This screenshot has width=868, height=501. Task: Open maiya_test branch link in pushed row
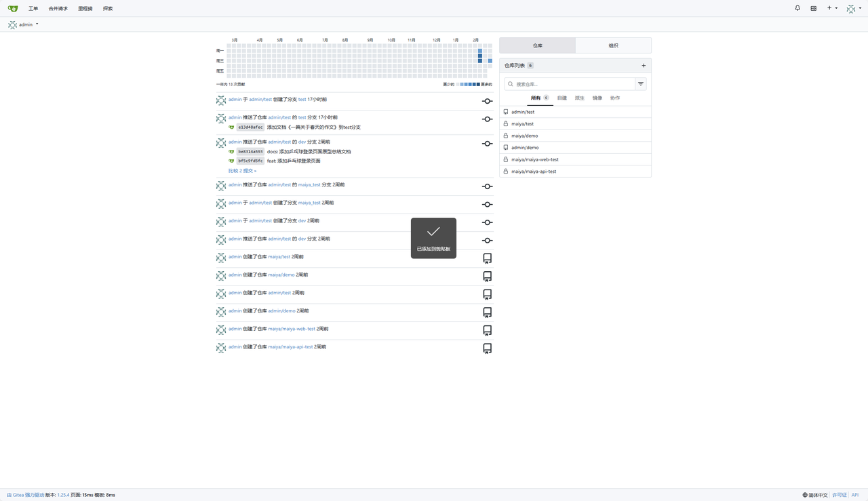(309, 185)
